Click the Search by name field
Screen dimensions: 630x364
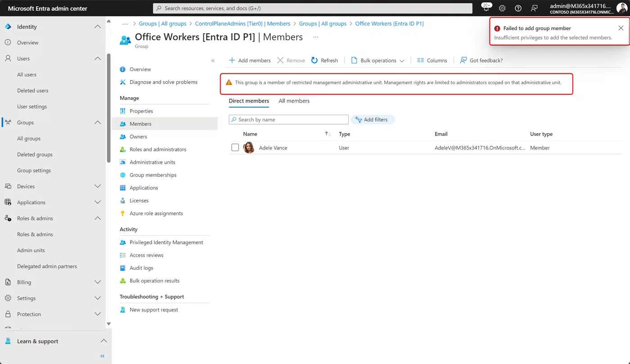(x=288, y=120)
